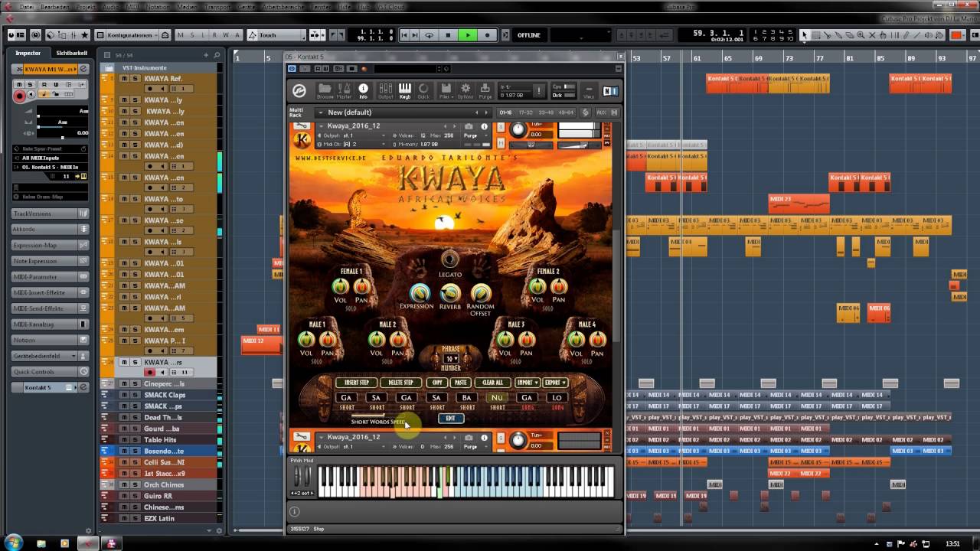The height and width of the screenshot is (551, 980).
Task: Click the INSERT STEP button
Action: coord(357,382)
